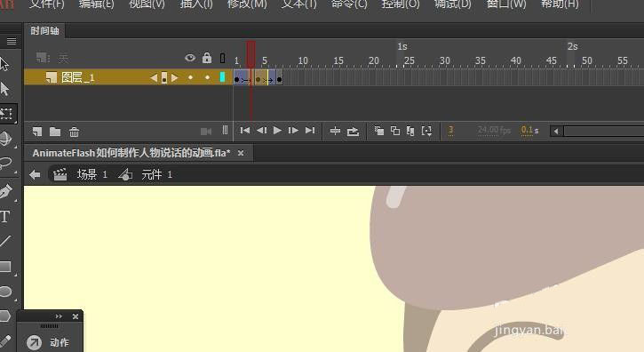
Task: Select the 时间轴 panel tab
Action: pyautogui.click(x=44, y=31)
